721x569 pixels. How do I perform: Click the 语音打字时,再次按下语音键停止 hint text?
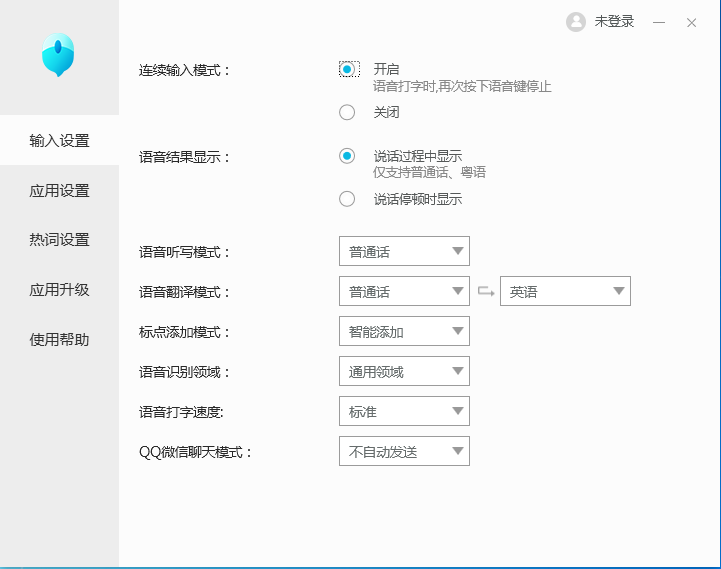tap(462, 86)
